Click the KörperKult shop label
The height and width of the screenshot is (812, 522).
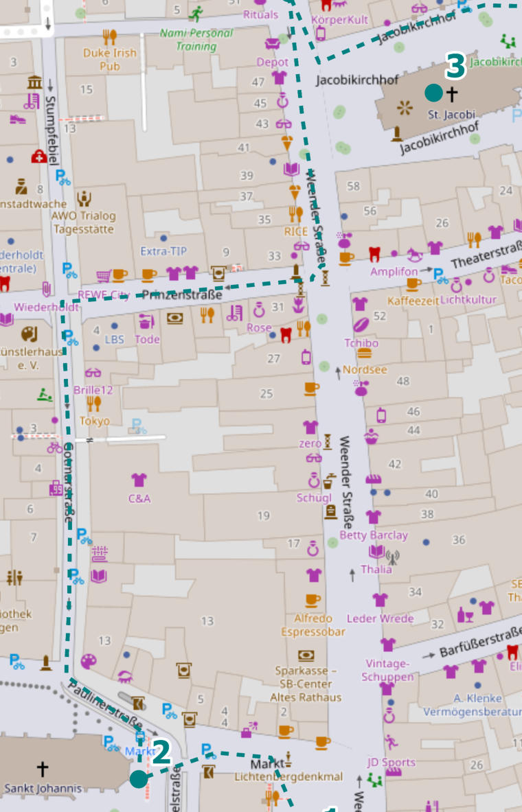pyautogui.click(x=339, y=20)
